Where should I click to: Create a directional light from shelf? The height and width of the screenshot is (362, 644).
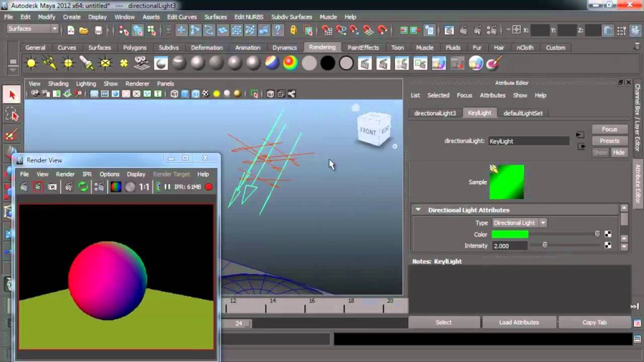[50, 63]
